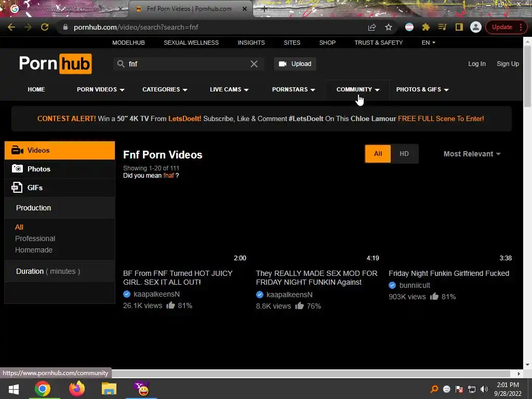Select the All quality filter

click(378, 154)
